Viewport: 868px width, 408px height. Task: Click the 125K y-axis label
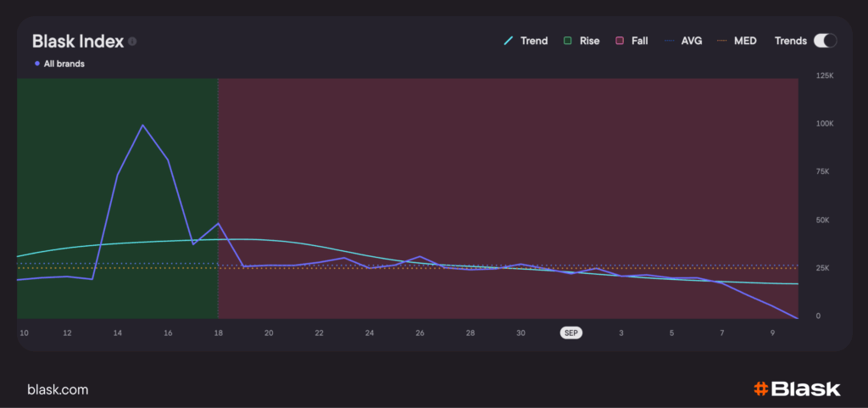(x=824, y=77)
